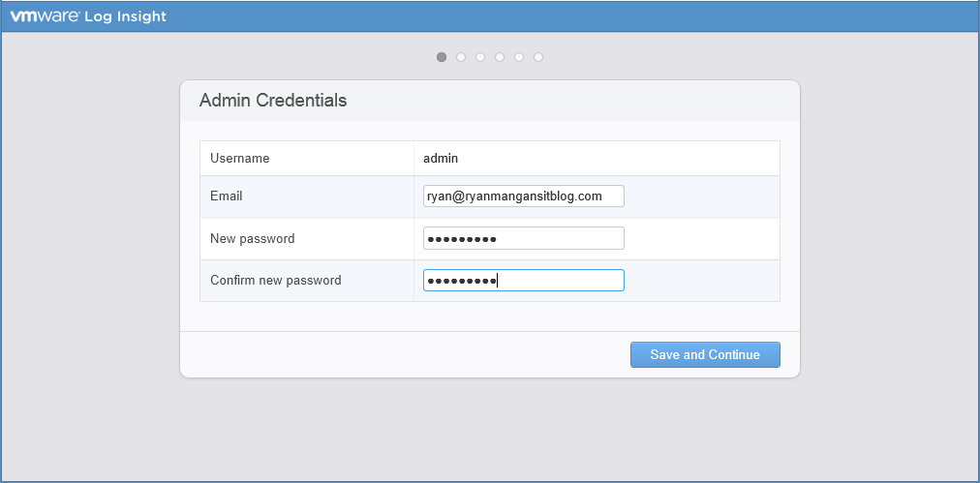Click the admin username value
Image resolution: width=980 pixels, height=483 pixels.
click(441, 158)
